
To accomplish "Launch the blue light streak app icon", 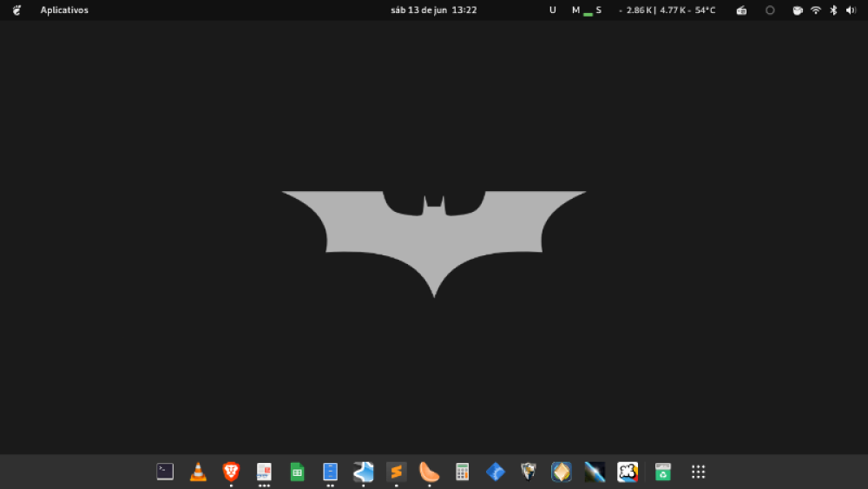I will pos(595,472).
